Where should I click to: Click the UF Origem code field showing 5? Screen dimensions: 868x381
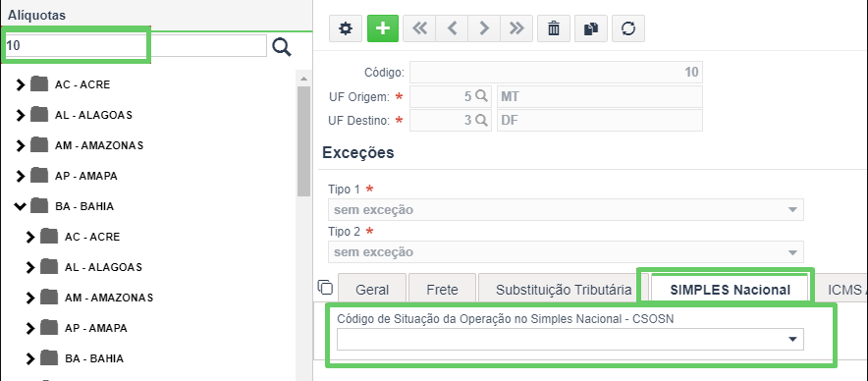pyautogui.click(x=450, y=96)
